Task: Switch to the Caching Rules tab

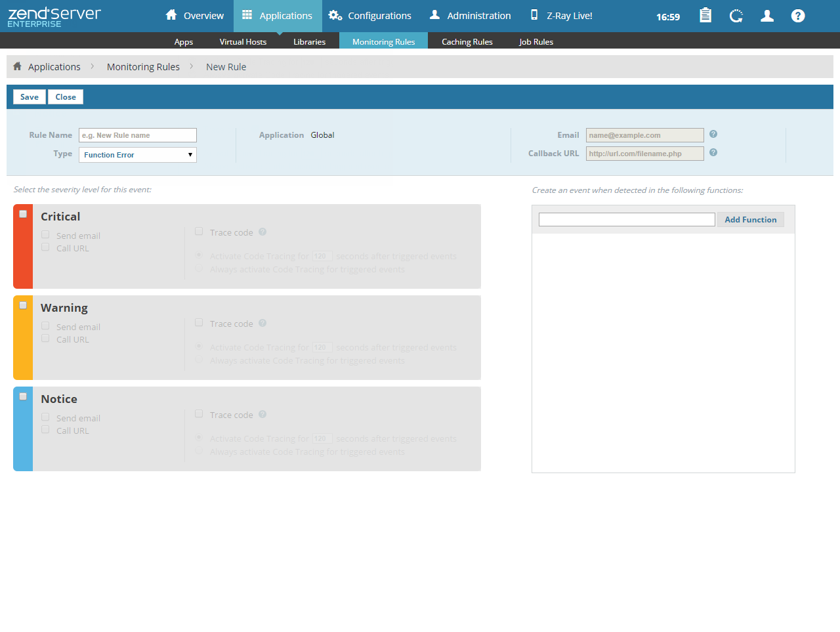Action: click(x=467, y=41)
